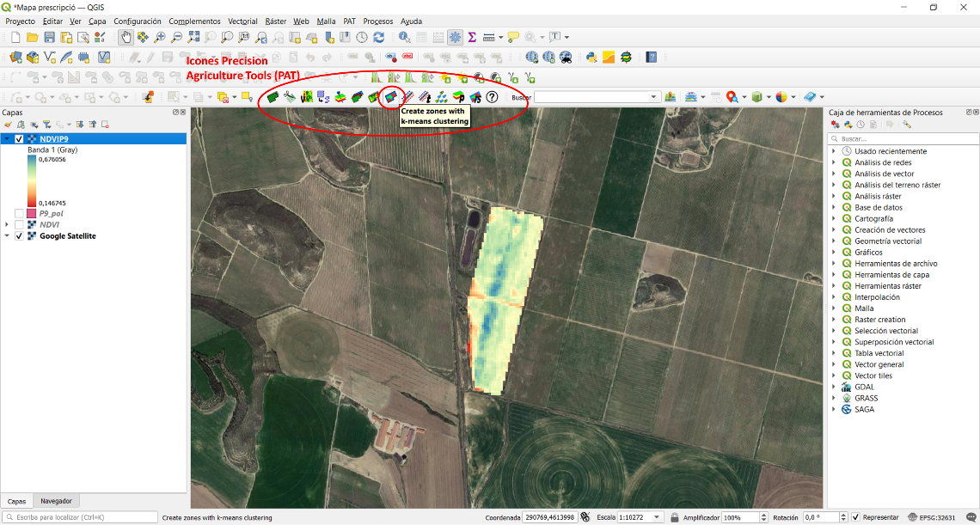980x525 pixels.
Task: Click Usado recientemente in toolbox
Action: (891, 151)
